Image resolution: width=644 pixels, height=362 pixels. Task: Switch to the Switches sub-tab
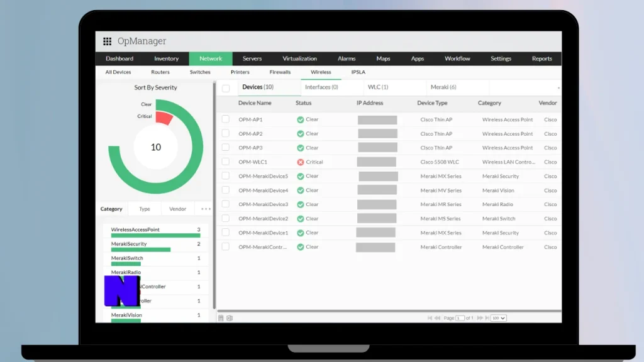pos(200,72)
